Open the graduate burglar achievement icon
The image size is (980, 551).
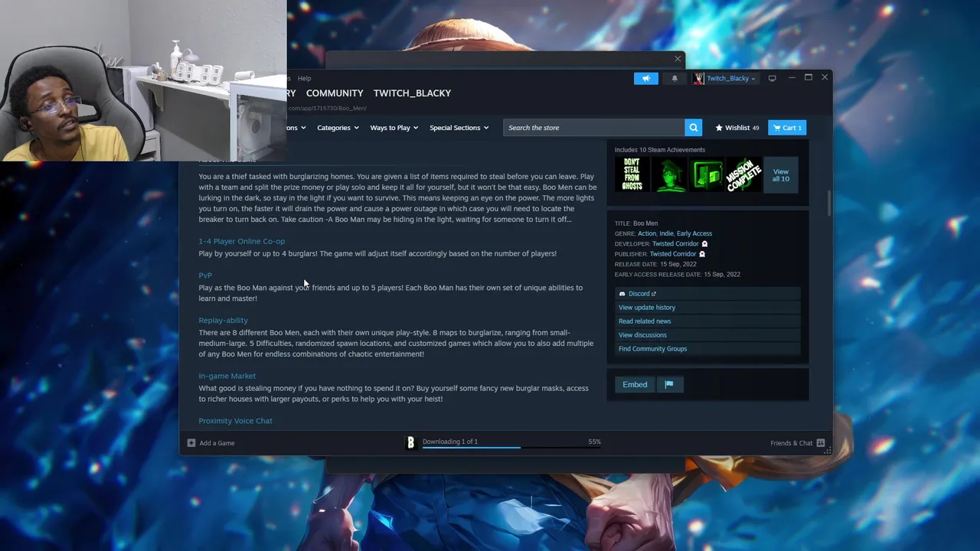click(x=669, y=174)
